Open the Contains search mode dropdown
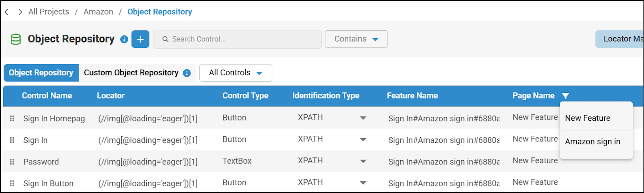 356,39
